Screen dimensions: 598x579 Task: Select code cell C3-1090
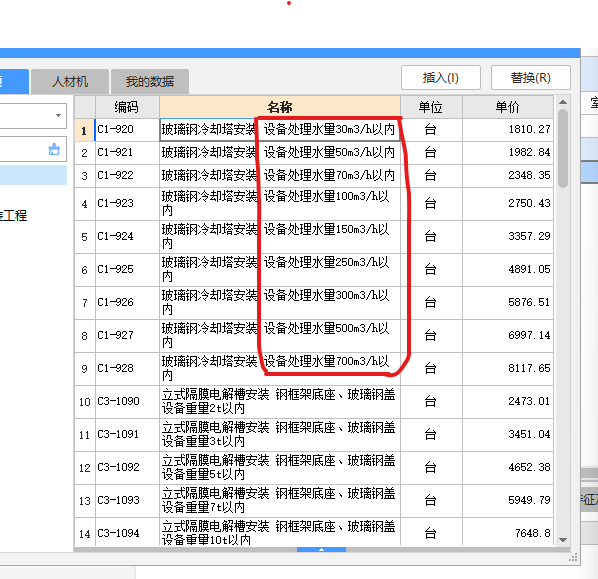127,402
